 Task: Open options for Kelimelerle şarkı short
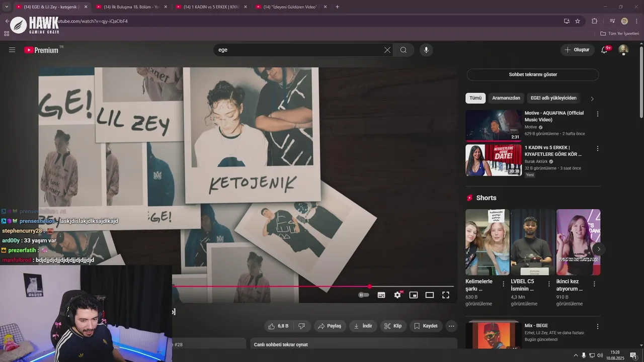(504, 284)
